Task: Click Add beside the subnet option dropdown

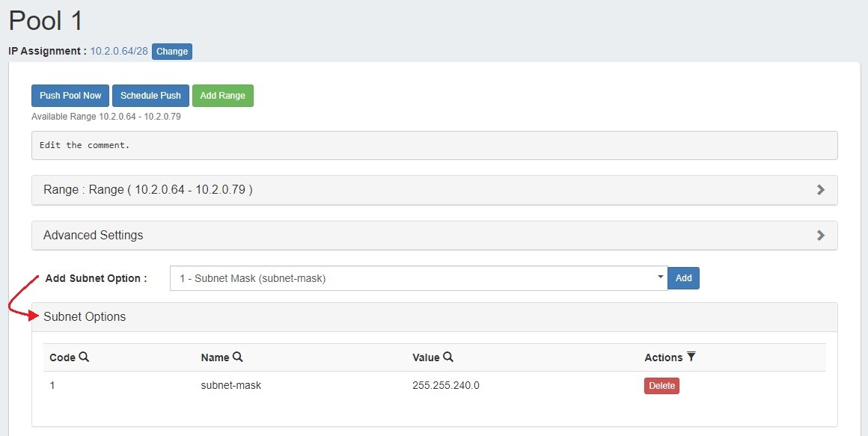Action: [x=683, y=278]
